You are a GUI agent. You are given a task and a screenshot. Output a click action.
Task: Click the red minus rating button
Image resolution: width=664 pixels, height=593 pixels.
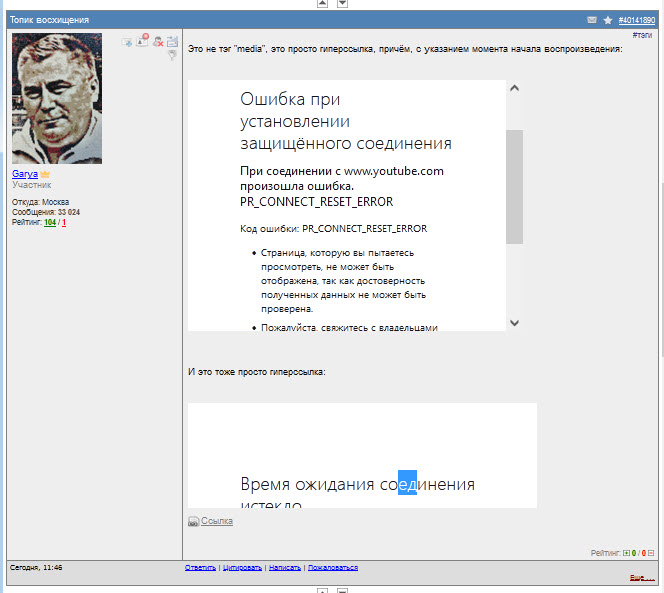pyautogui.click(x=651, y=552)
